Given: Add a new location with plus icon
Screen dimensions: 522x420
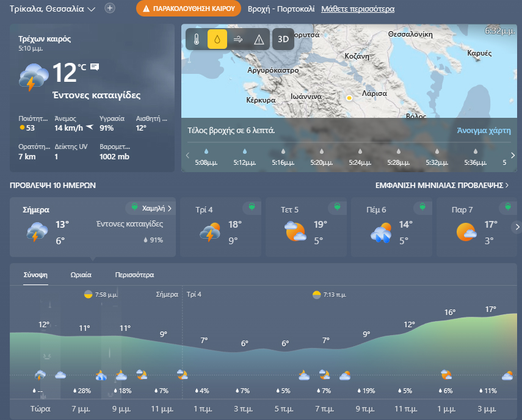Looking at the screenshot, I should tap(110, 9).
